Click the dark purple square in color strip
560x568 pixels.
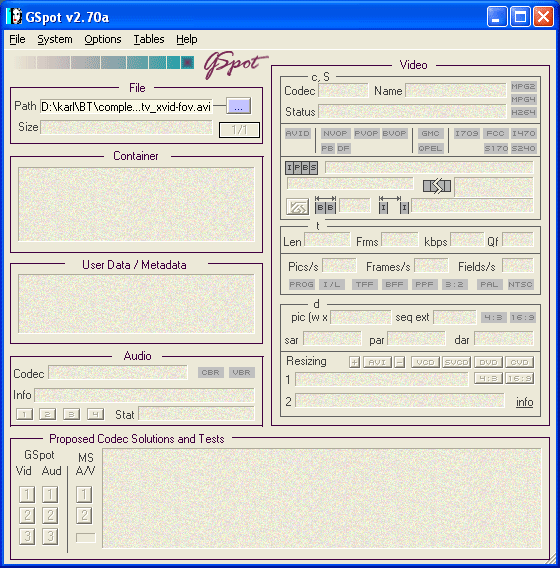click(187, 63)
